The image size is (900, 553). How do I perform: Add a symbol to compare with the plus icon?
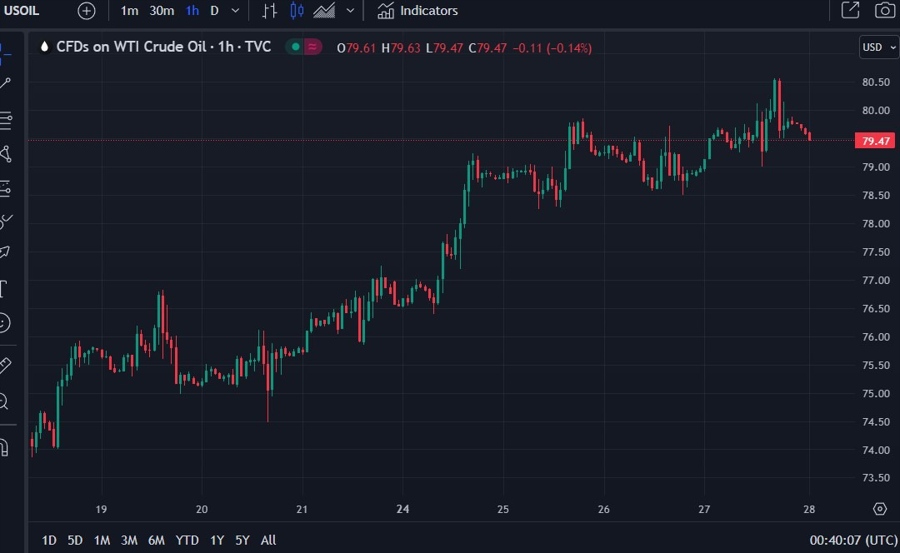pyautogui.click(x=86, y=10)
